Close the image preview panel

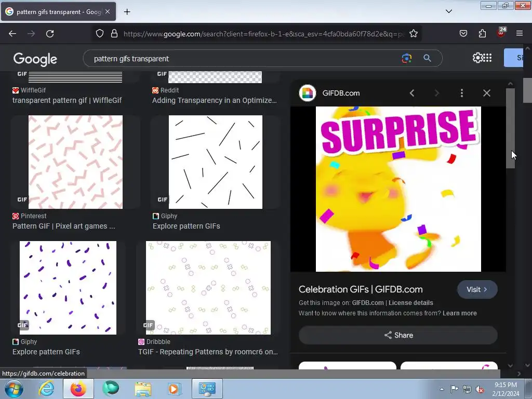point(486,93)
